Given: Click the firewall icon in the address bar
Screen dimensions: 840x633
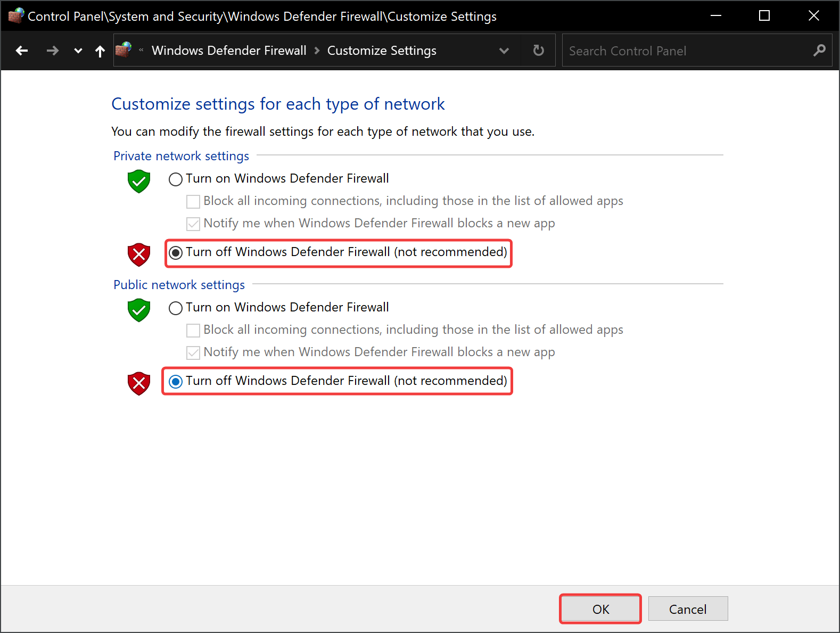Looking at the screenshot, I should point(123,50).
